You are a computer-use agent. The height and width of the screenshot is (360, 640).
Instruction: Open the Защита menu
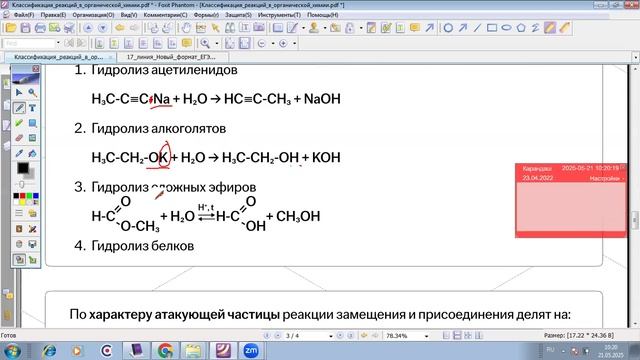(x=238, y=15)
